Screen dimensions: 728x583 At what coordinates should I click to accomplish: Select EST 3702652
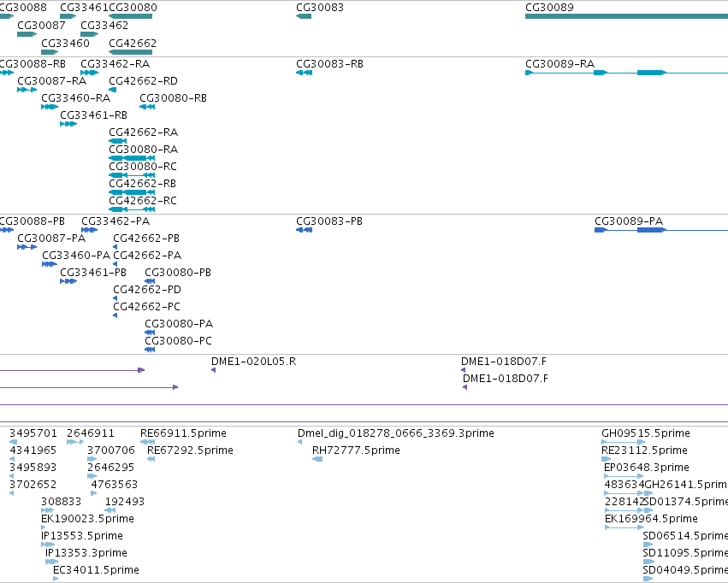pos(12,493)
